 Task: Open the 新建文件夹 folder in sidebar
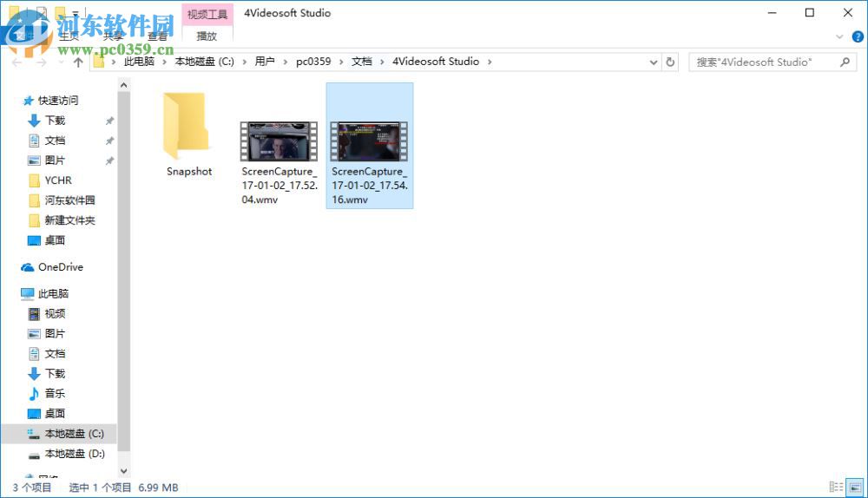[69, 220]
